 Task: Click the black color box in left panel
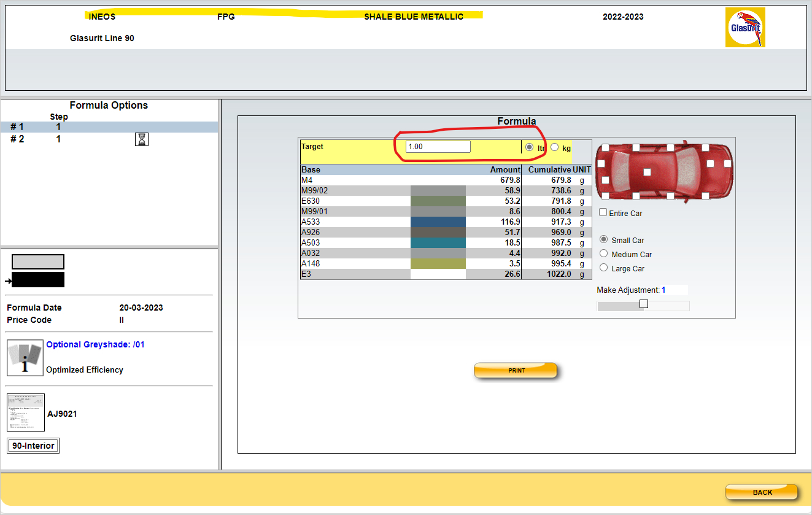[x=38, y=279]
